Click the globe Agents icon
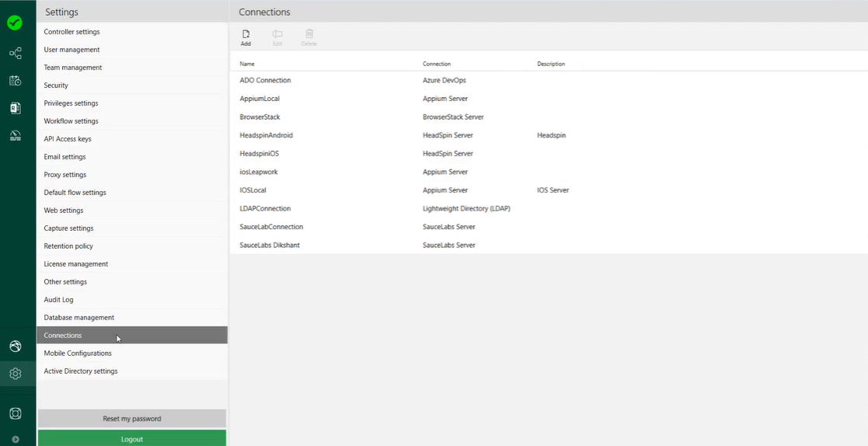 15,347
